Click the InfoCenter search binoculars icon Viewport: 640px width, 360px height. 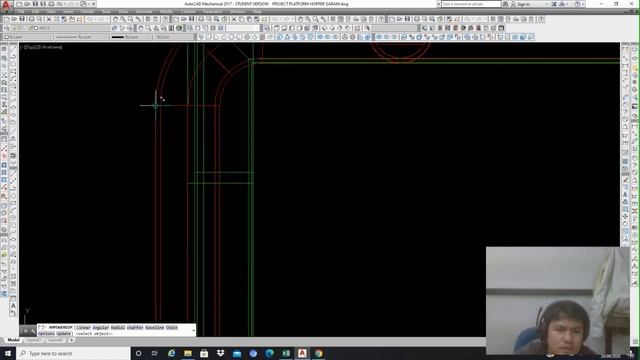(506, 4)
